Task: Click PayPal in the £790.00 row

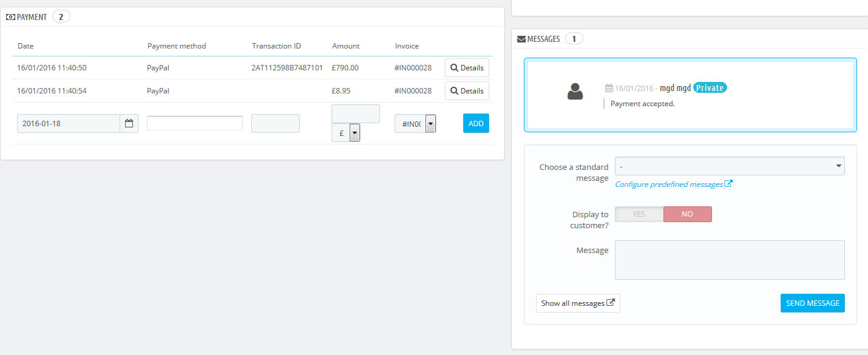Action: pyautogui.click(x=158, y=68)
